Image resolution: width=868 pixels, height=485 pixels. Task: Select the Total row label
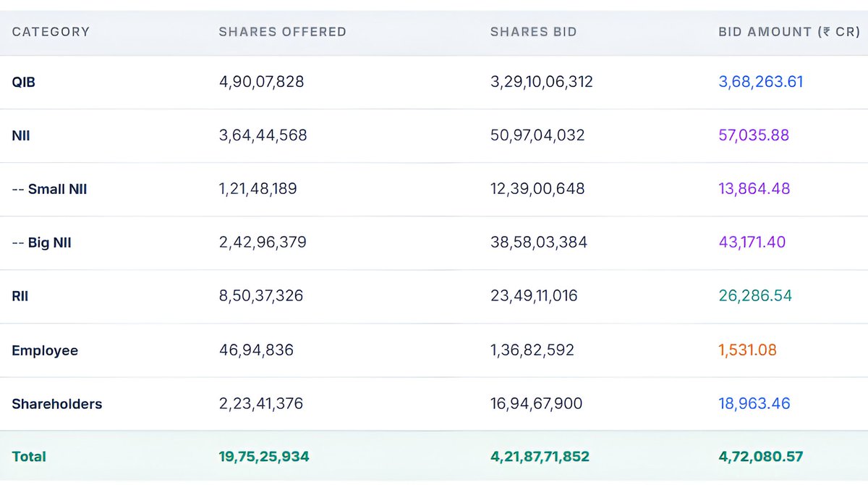[29, 457]
